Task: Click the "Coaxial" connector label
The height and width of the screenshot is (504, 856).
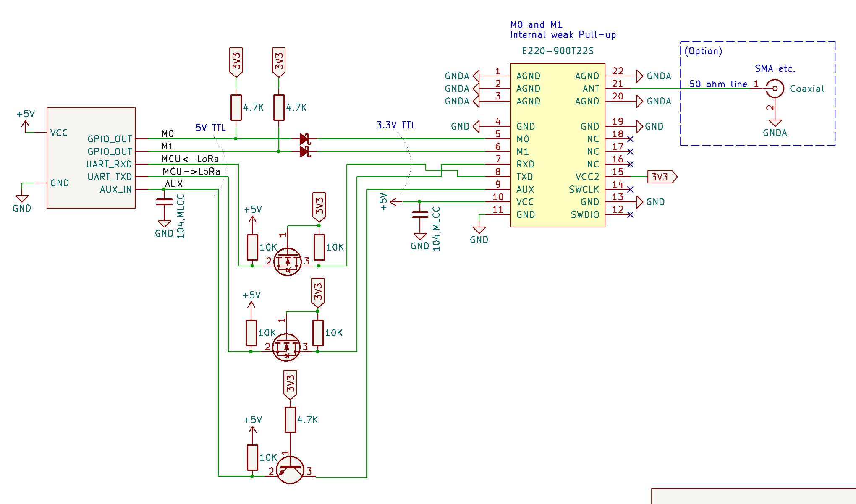Action: tap(807, 89)
